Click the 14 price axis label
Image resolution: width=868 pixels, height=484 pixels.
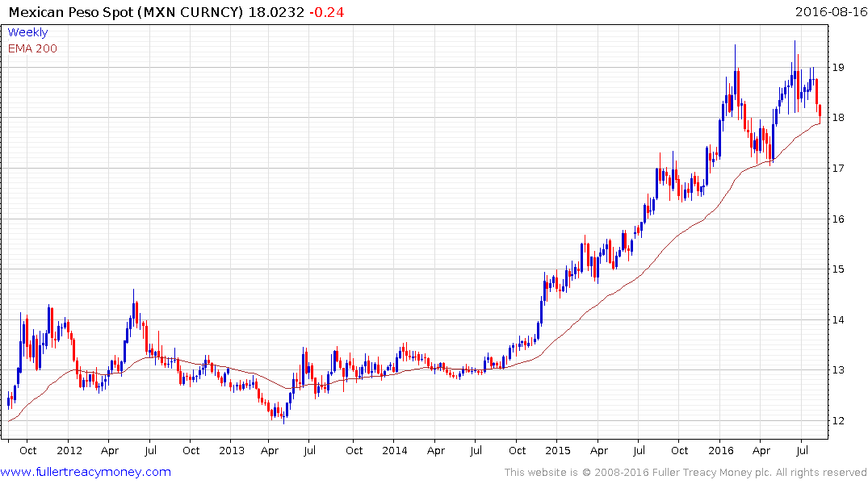coord(838,319)
